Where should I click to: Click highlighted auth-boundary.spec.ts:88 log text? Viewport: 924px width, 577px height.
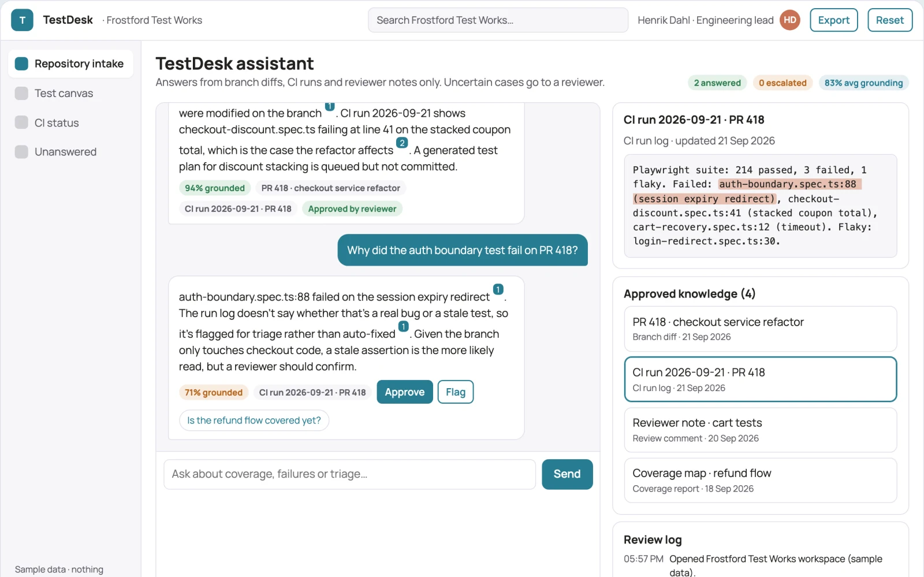tap(789, 184)
